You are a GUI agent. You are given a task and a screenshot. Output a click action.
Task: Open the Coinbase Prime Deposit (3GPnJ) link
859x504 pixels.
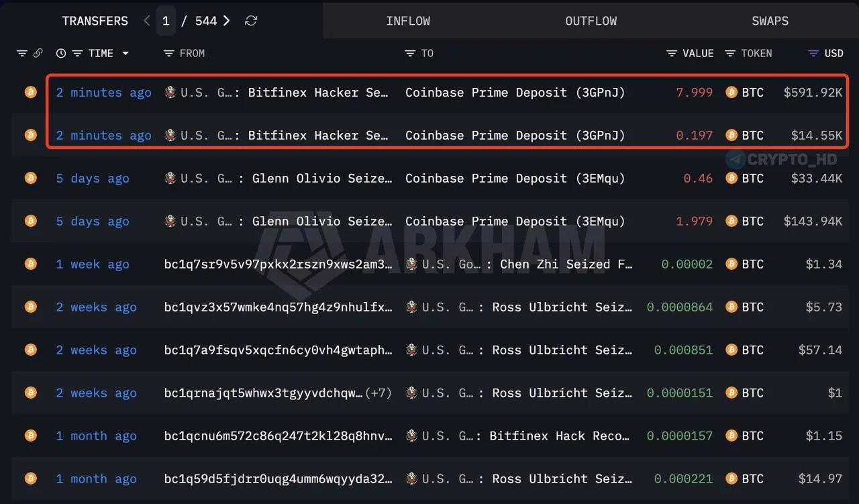point(514,93)
